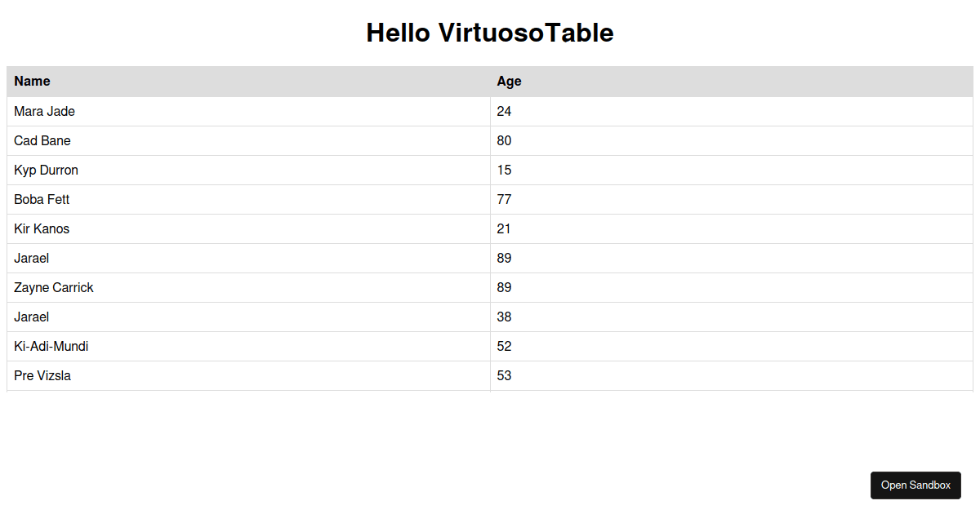Click the second Jarael entry
The image size is (980, 514).
point(31,317)
